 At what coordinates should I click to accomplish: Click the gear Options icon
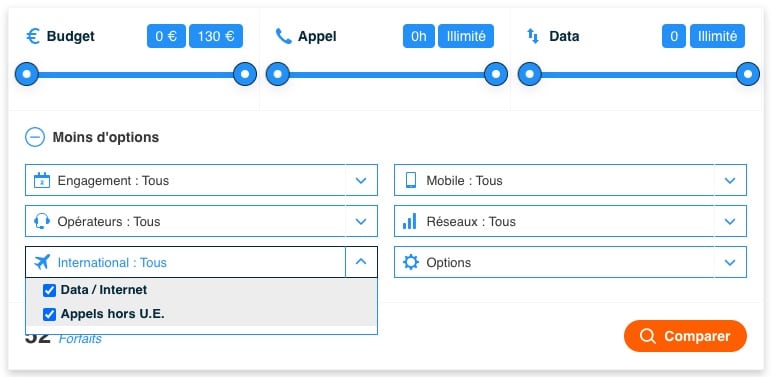pos(411,262)
